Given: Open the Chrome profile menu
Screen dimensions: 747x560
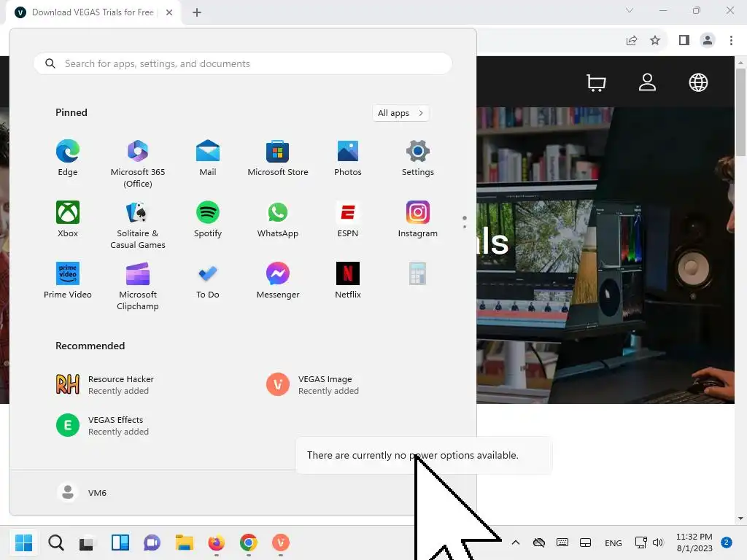Looking at the screenshot, I should coord(708,41).
